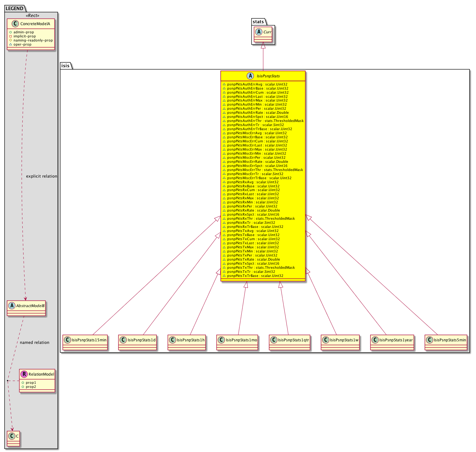
Task: Select the psnpPktsTxTrBase attribute line
Action: tap(255, 276)
